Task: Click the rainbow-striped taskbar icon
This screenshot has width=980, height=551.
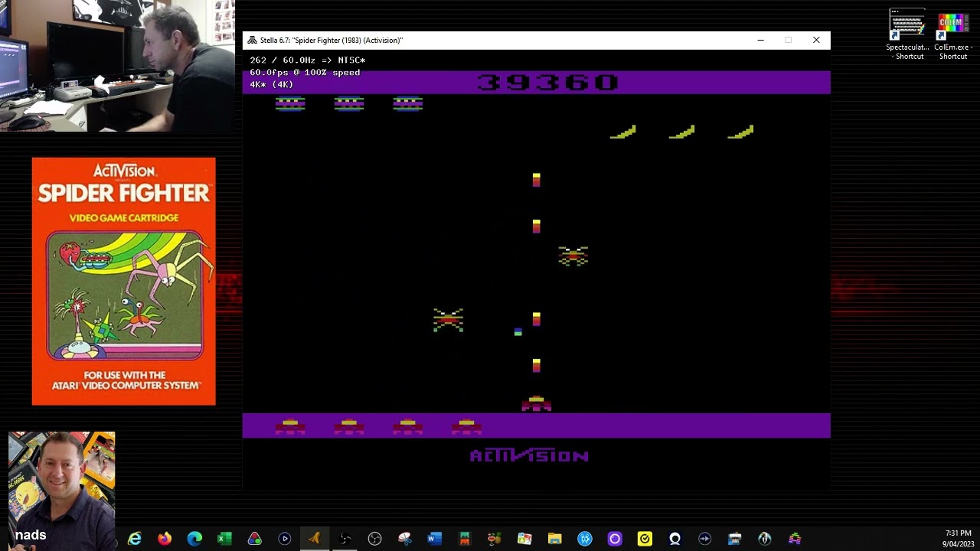Action: tap(795, 539)
